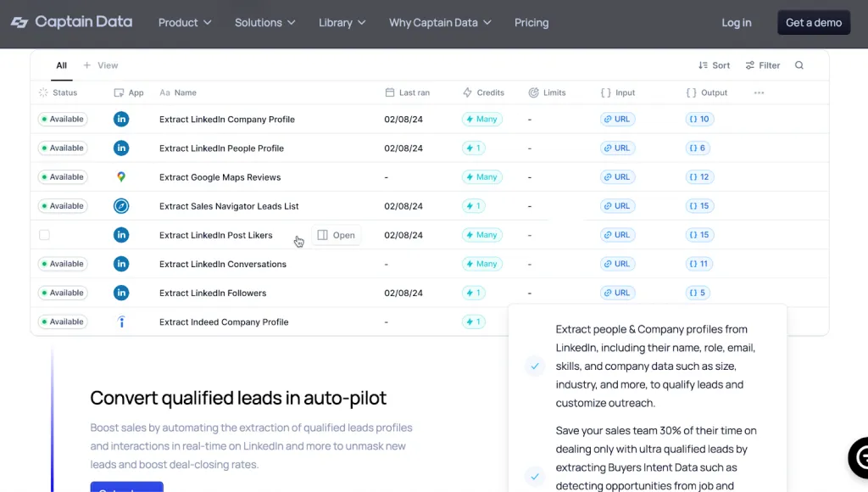868x492 pixels.
Task: Sort by the Status column header
Action: [x=58, y=92]
